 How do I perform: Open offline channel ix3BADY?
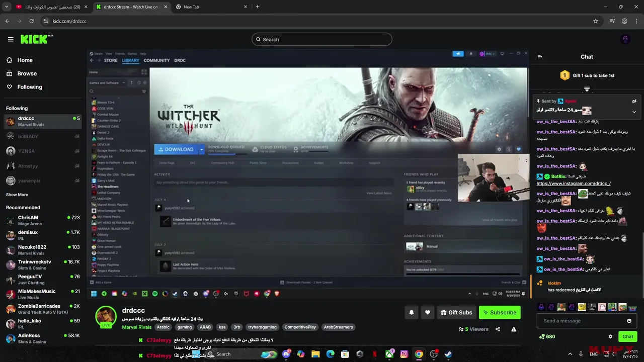pos(42,136)
